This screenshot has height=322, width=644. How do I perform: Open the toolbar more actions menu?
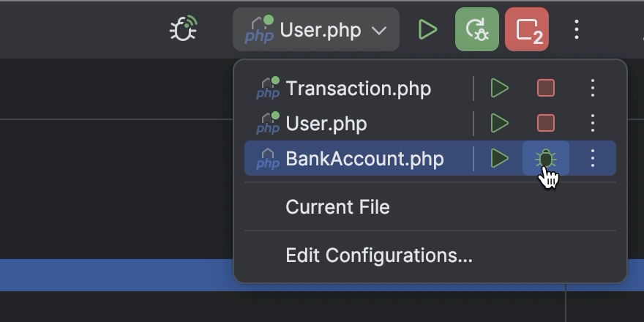coord(577,30)
